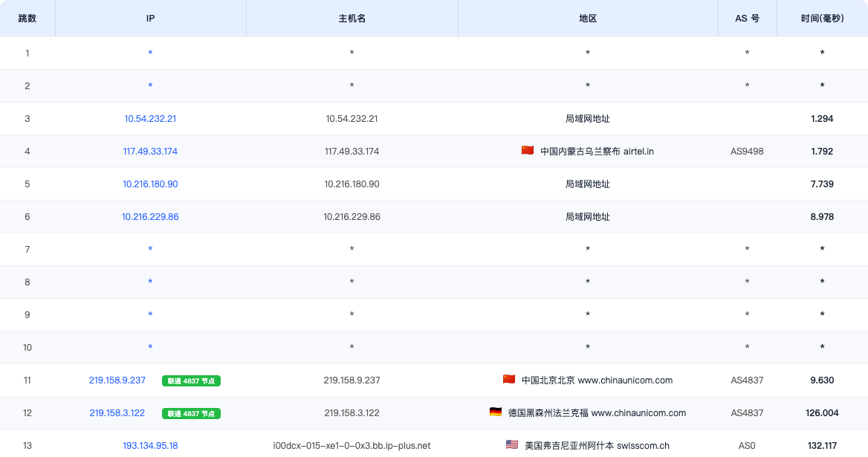Click the green 联通 4837 节点 badge in hop 11
Screen dimensions: 868x457
pyautogui.click(x=191, y=380)
